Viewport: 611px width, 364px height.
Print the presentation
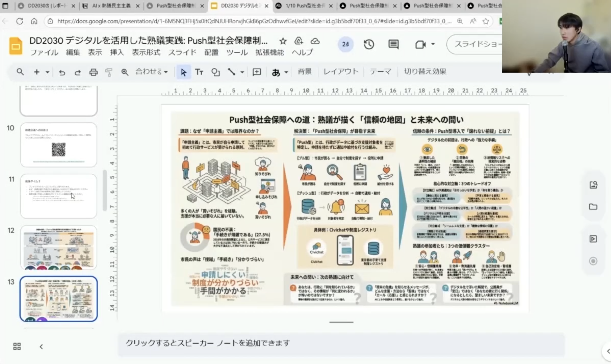coord(93,72)
